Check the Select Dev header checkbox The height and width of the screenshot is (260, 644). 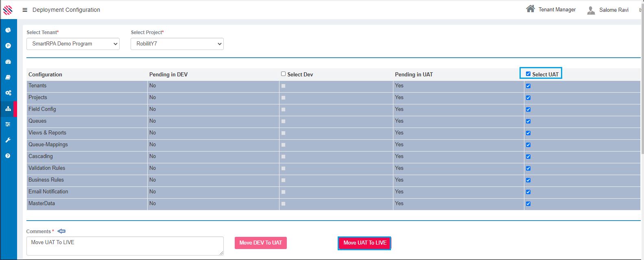(x=283, y=74)
